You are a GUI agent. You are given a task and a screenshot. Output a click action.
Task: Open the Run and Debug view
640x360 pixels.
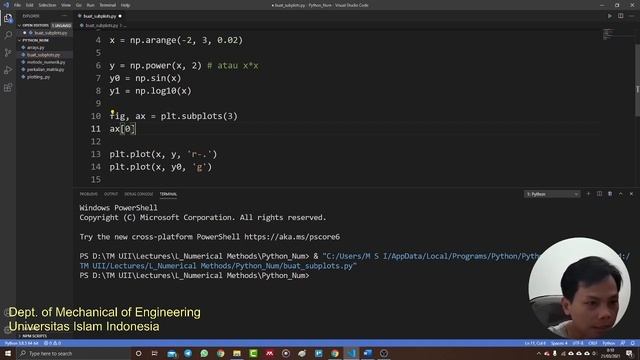tap(8, 70)
